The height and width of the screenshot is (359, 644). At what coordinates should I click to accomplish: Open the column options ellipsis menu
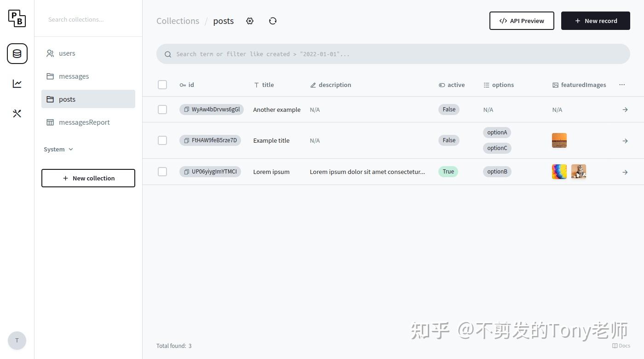point(622,85)
